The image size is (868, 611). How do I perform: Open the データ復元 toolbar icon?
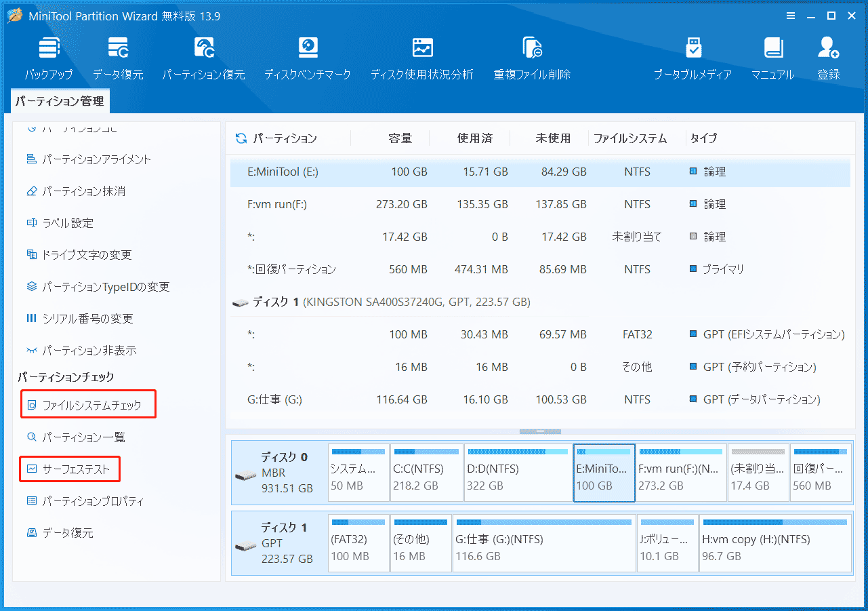click(118, 49)
